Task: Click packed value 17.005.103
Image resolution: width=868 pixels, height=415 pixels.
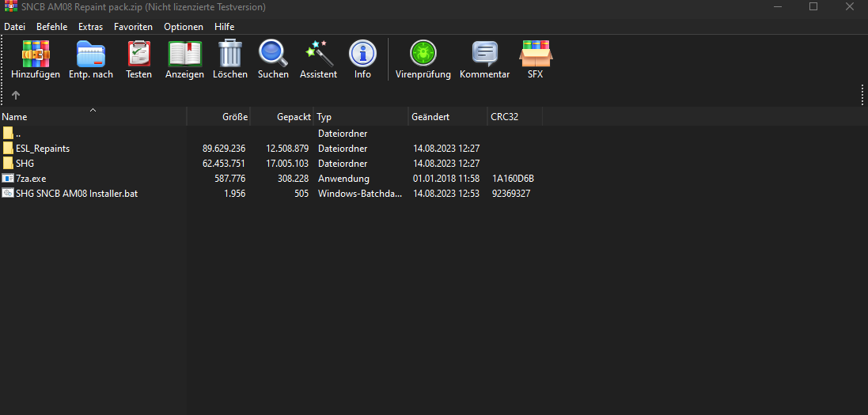Action: pyautogui.click(x=287, y=163)
